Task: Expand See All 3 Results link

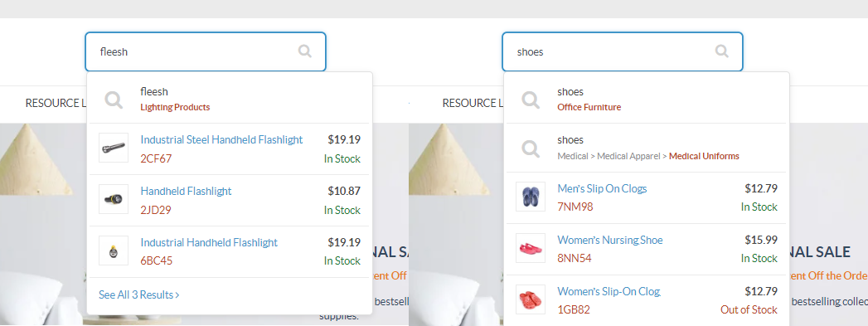Action: coord(139,295)
